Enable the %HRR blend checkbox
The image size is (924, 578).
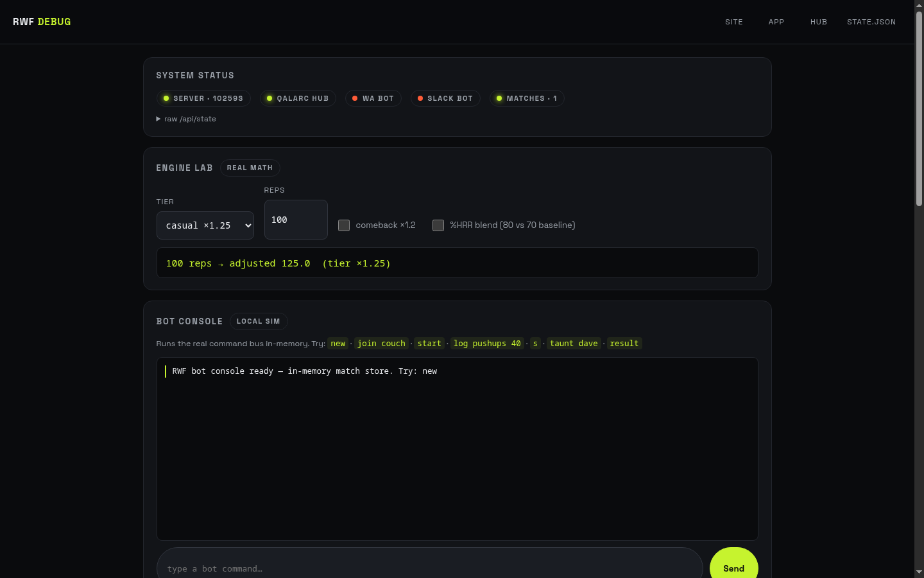tap(438, 225)
